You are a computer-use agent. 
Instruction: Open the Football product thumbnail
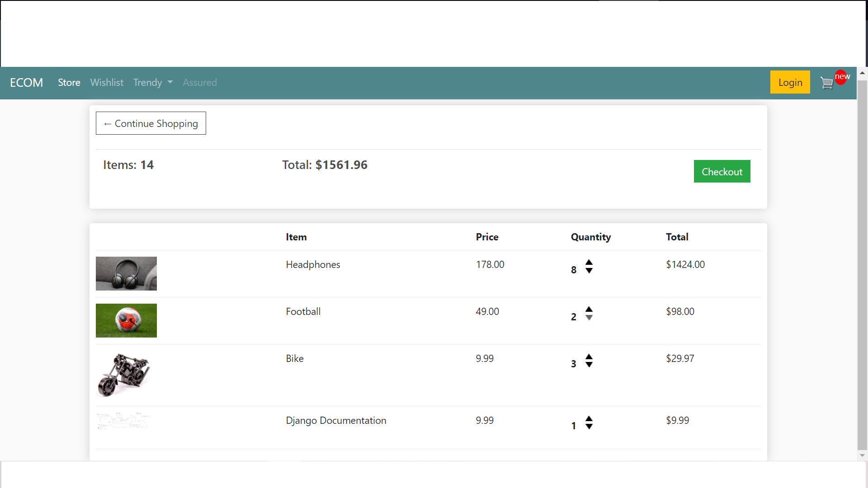pyautogui.click(x=126, y=320)
